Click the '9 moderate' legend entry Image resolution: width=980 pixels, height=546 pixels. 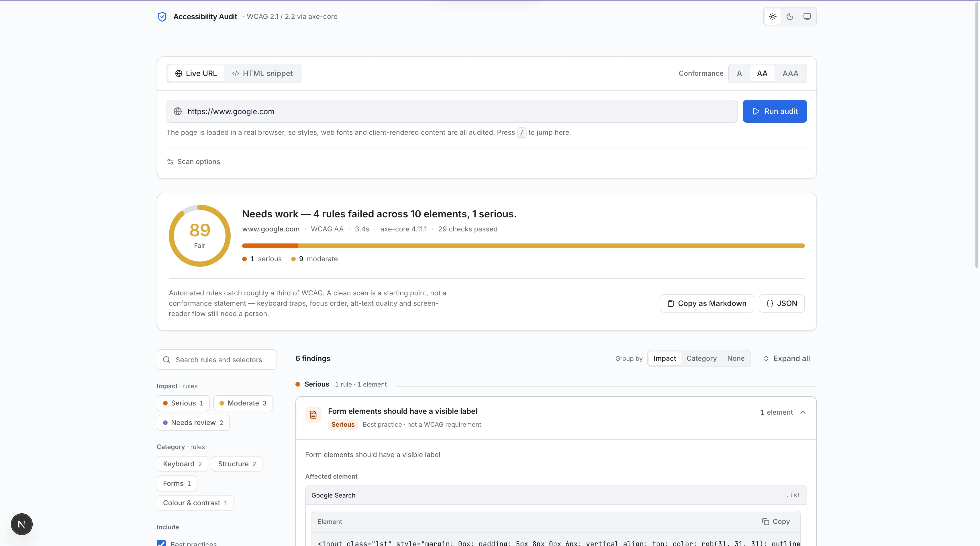(314, 259)
